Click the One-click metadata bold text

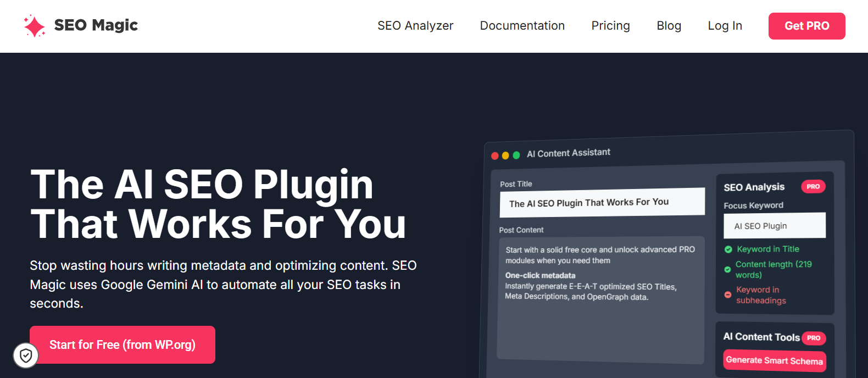point(541,275)
